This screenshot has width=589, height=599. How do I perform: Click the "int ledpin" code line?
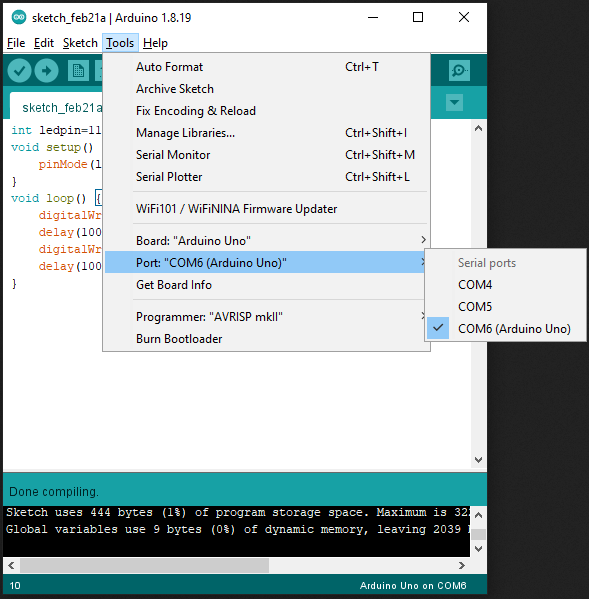point(56,130)
